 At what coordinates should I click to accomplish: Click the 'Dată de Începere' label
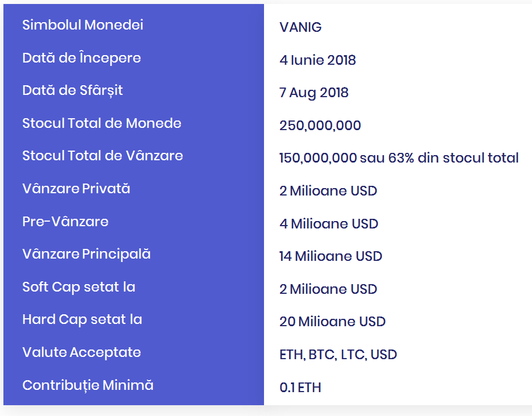(x=81, y=58)
